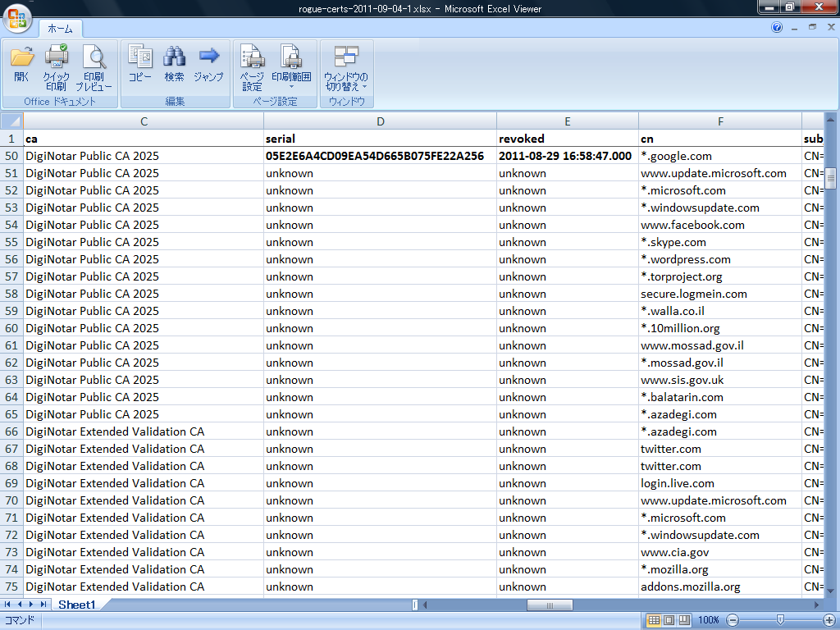
Task: Click the コピー copy icon
Action: [139, 63]
